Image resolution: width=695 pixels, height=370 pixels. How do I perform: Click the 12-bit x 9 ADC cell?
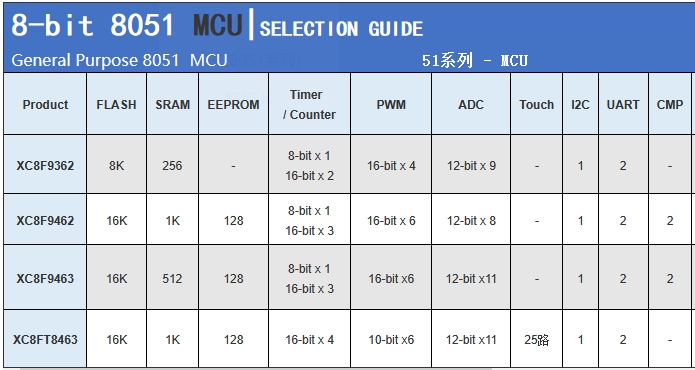(x=471, y=166)
